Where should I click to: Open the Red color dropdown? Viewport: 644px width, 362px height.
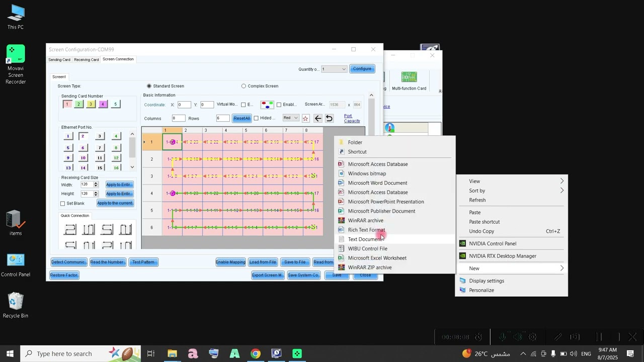(x=291, y=118)
